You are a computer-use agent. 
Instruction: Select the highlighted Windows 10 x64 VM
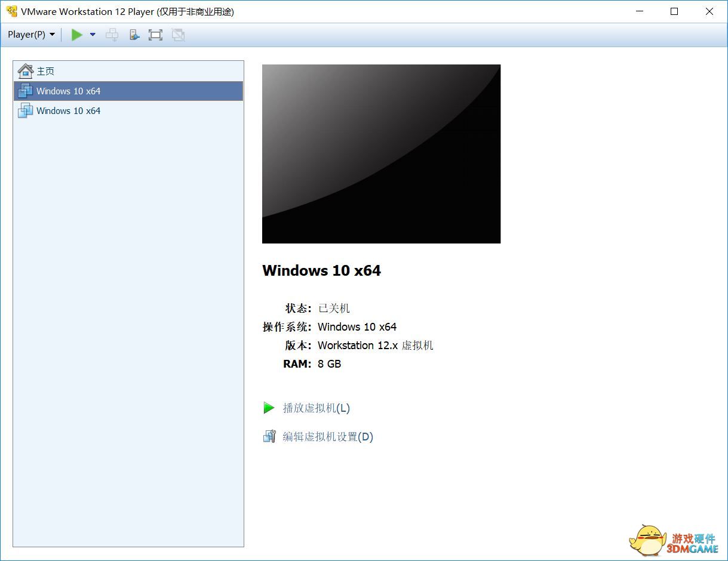128,91
